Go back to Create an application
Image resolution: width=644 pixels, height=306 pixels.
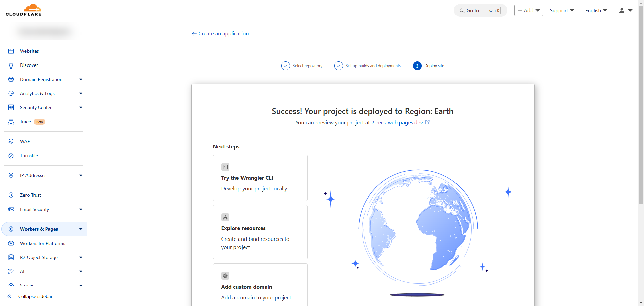tap(220, 34)
